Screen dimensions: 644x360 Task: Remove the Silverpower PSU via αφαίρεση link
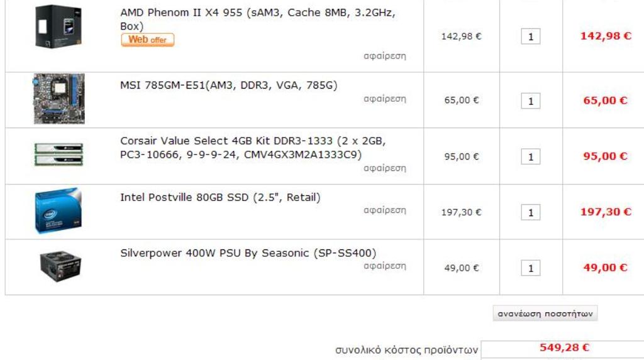click(385, 266)
